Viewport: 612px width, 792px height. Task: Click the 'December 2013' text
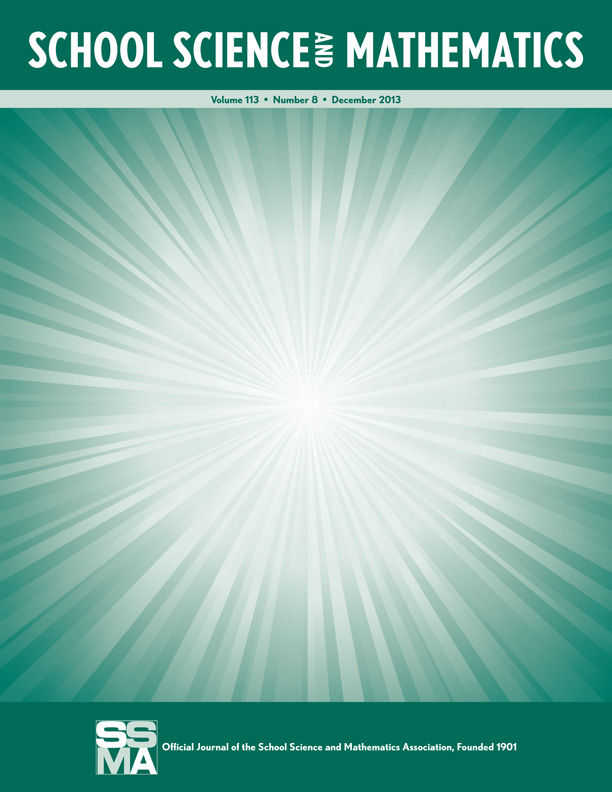(366, 100)
